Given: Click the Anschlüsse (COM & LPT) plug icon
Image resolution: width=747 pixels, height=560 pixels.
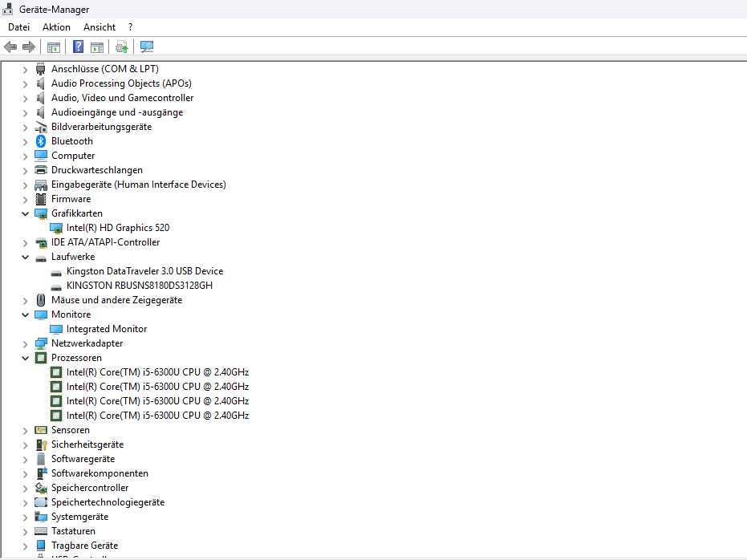Looking at the screenshot, I should click(x=40, y=69).
